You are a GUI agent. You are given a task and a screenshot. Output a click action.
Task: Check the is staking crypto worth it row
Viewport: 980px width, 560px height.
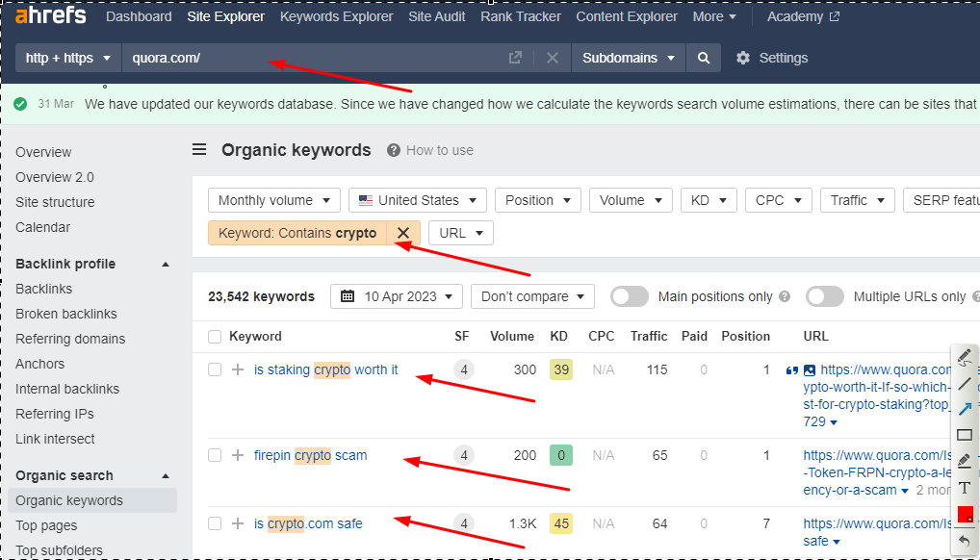[x=215, y=370]
